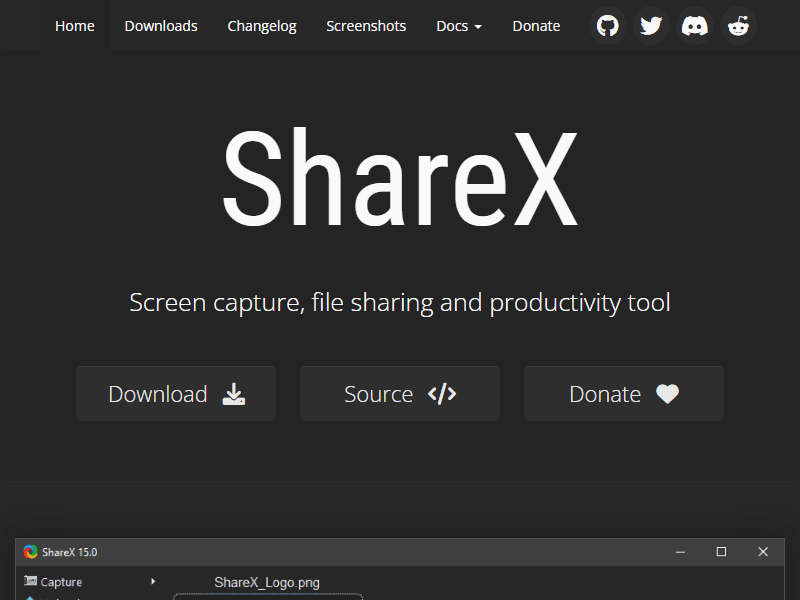Select Donate in the navigation bar
This screenshot has height=600, width=800.
536,26
